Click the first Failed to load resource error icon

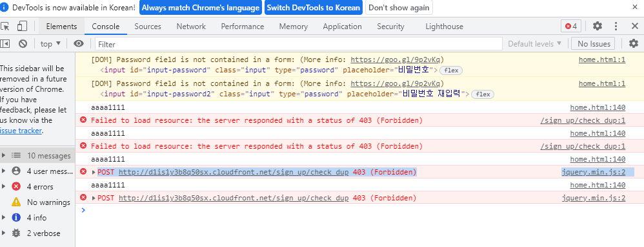pos(83,120)
